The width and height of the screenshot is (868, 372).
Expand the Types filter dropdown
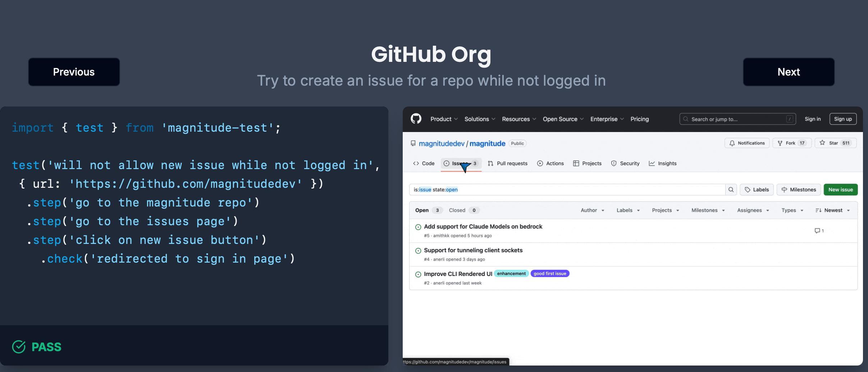(792, 210)
